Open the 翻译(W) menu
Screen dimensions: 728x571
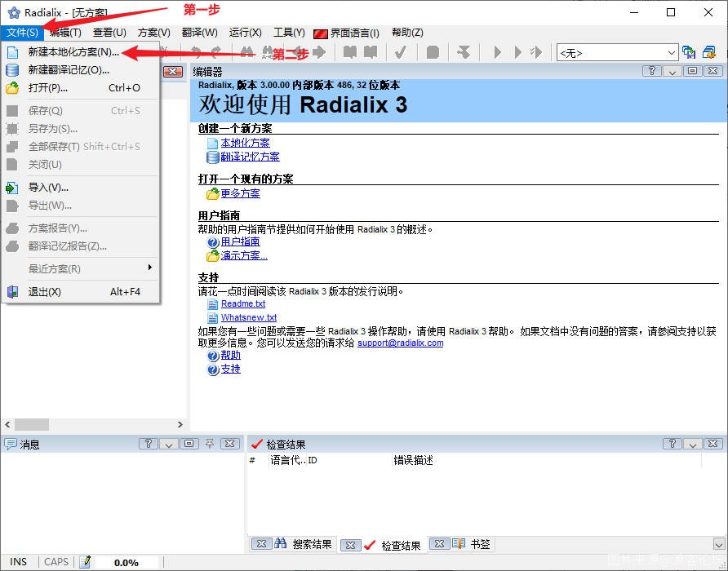200,33
